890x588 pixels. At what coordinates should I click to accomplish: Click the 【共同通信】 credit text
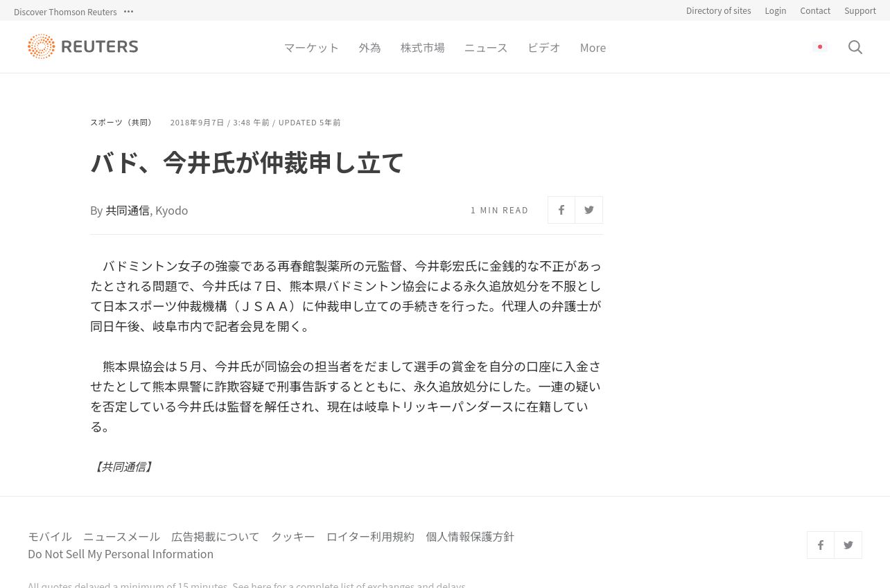point(123,467)
